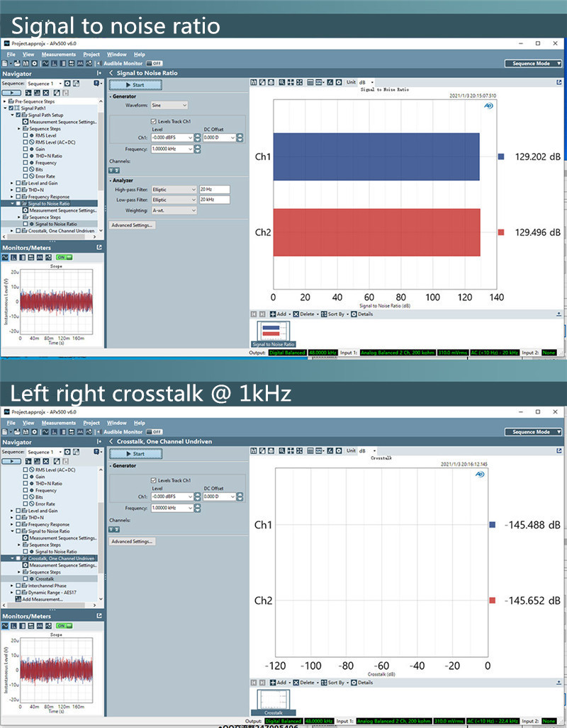The height and width of the screenshot is (728, 567).
Task: Open the Weighting dropdown showing A-wt.
Action: 173,210
